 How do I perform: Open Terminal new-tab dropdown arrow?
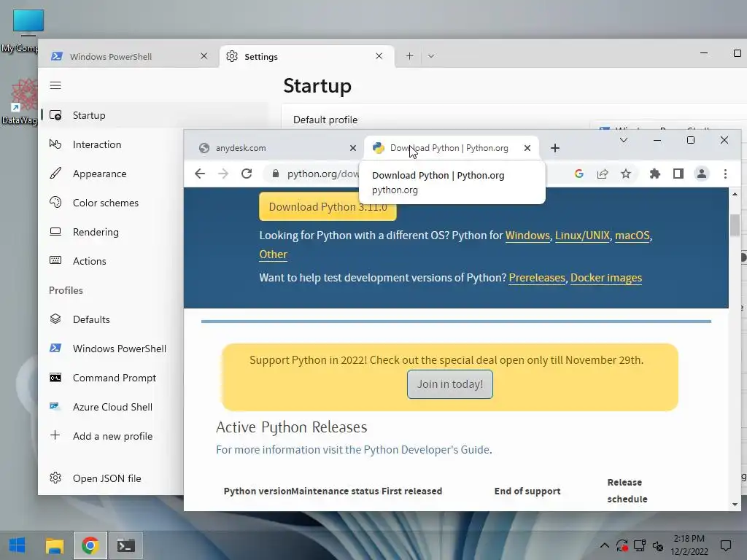click(x=430, y=56)
